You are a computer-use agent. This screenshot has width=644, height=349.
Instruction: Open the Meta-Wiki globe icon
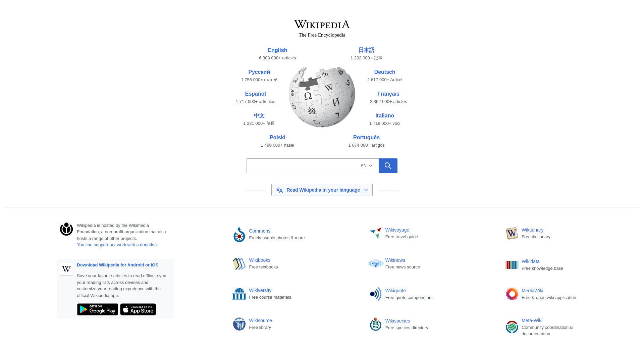click(512, 327)
